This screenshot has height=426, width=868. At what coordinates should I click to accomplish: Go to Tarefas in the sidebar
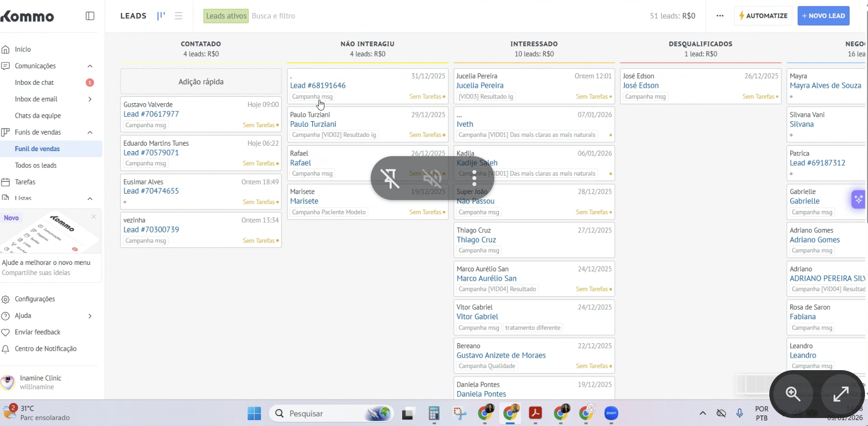[25, 182]
